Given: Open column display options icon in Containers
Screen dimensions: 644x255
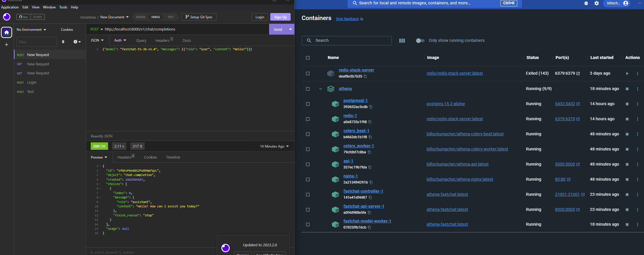Looking at the screenshot, I should tap(402, 41).
